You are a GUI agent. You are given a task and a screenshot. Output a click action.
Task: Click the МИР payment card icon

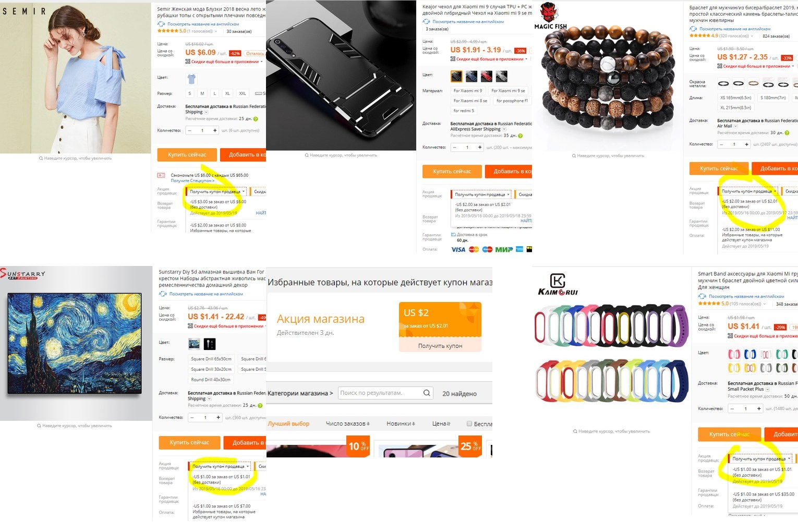tap(504, 249)
